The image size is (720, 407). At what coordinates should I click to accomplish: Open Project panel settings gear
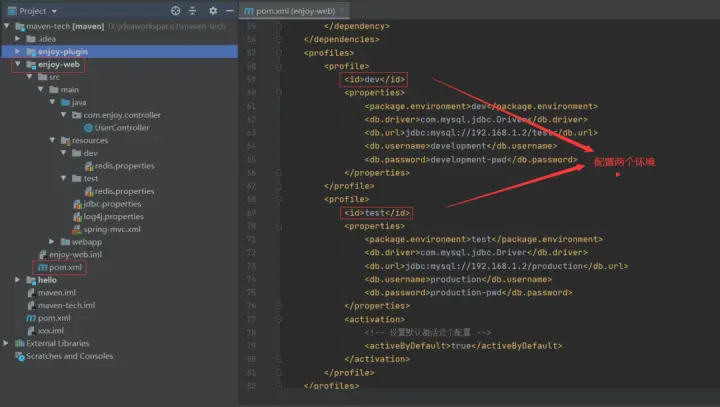click(213, 11)
